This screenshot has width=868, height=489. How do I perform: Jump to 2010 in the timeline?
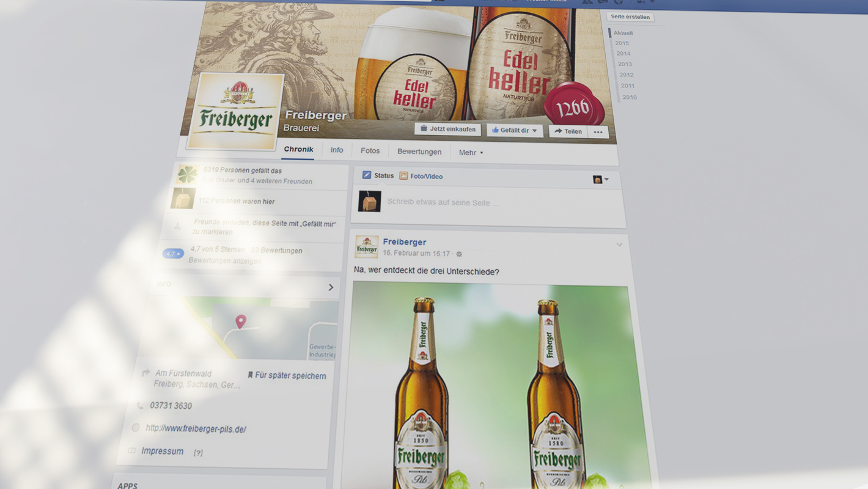[x=630, y=97]
